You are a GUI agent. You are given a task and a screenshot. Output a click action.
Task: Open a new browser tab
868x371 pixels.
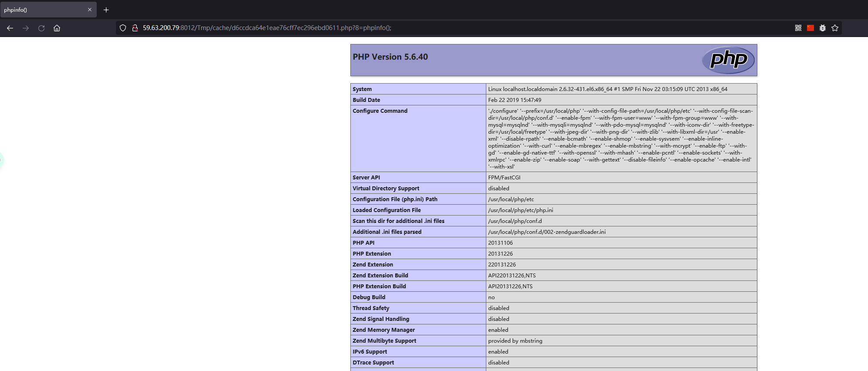coord(106,10)
